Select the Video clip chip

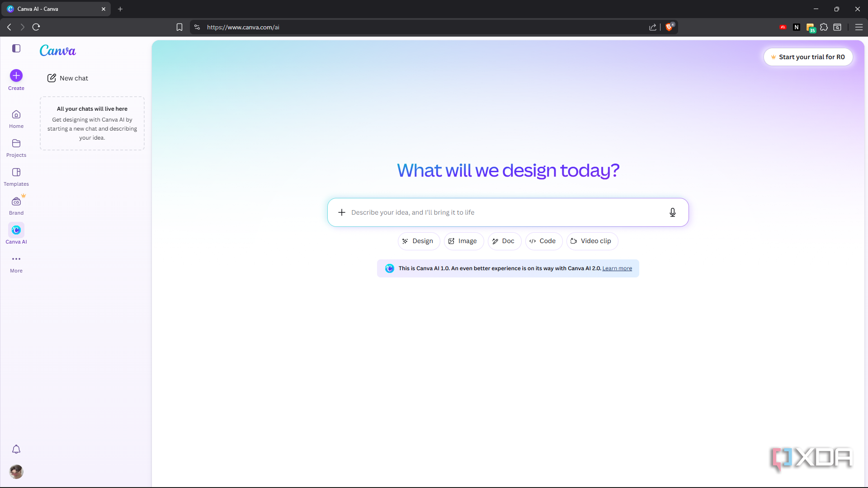592,241
